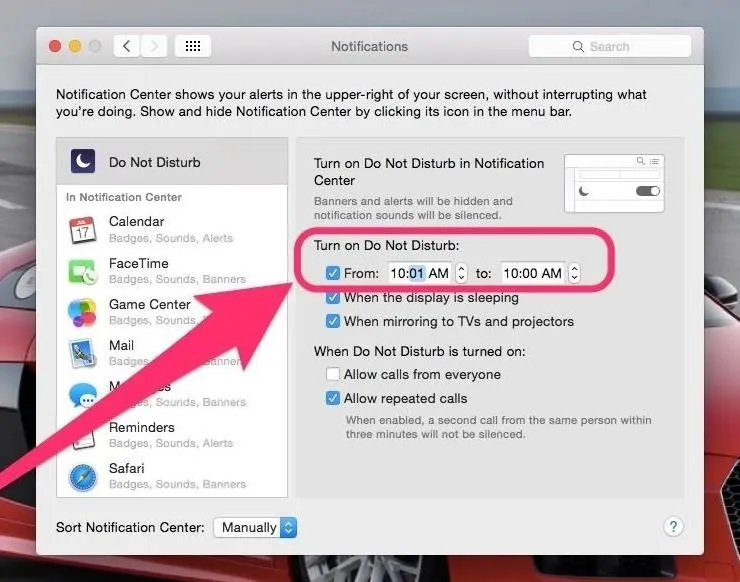The width and height of the screenshot is (740, 582).
Task: Open the Calendar app icon entry
Action: 83,230
